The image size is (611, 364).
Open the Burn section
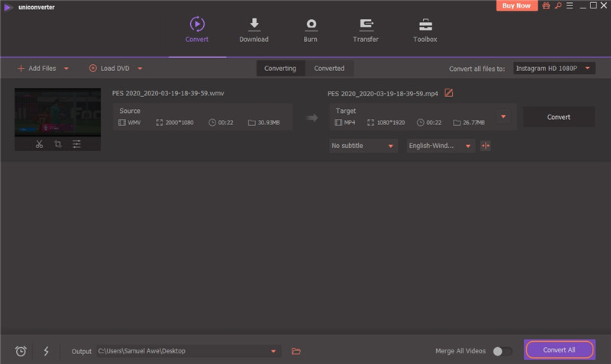311,30
